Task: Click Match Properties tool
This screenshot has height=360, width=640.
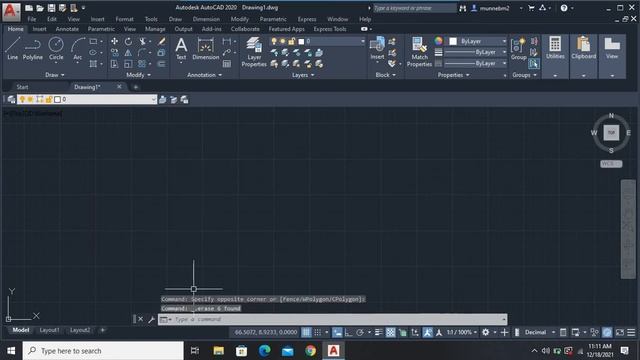Action: 419,52
